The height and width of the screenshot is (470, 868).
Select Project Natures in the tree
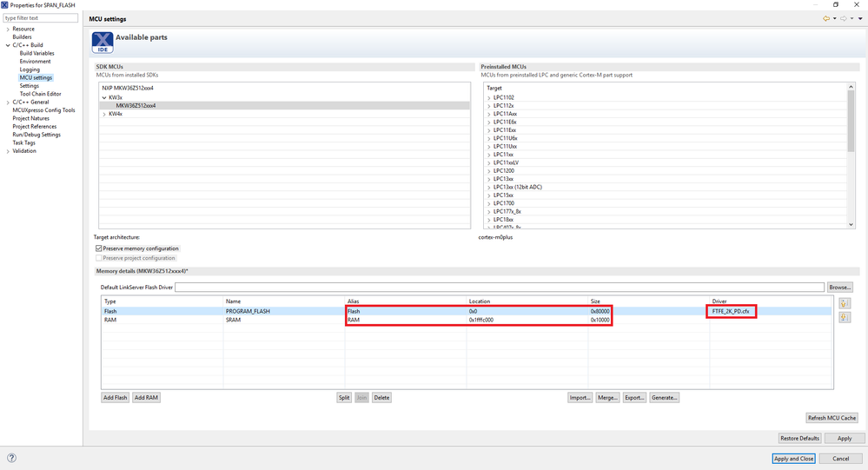click(31, 118)
